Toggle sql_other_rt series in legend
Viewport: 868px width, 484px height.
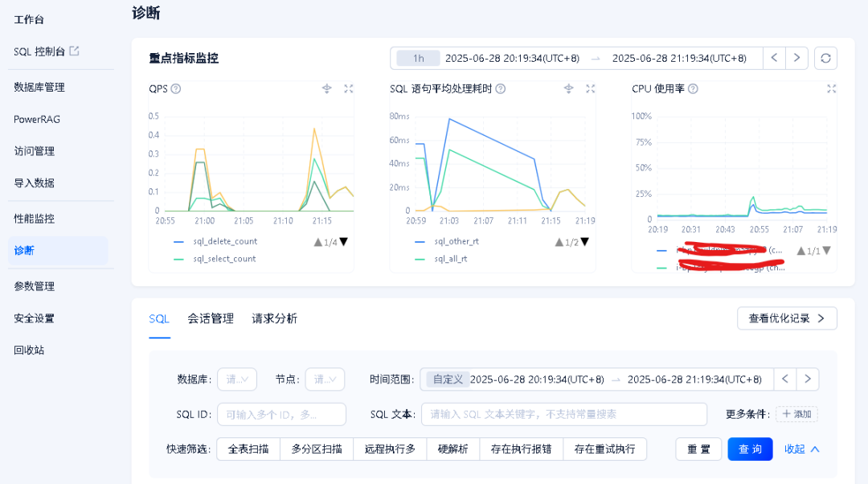(447, 241)
